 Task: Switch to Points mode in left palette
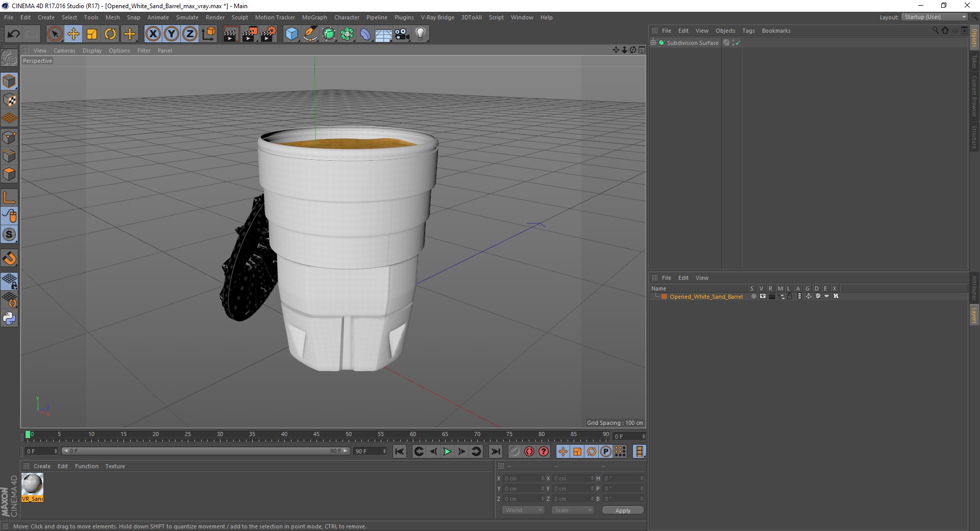pyautogui.click(x=9, y=137)
